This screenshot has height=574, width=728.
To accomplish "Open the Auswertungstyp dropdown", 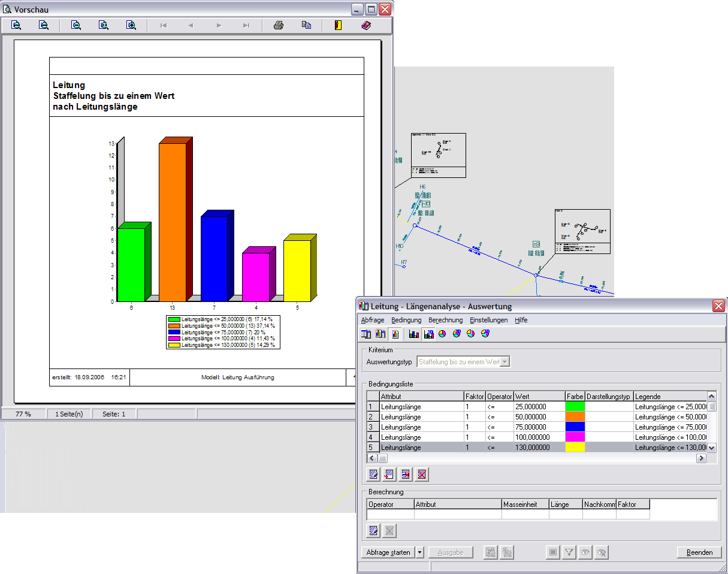I will 505,362.
